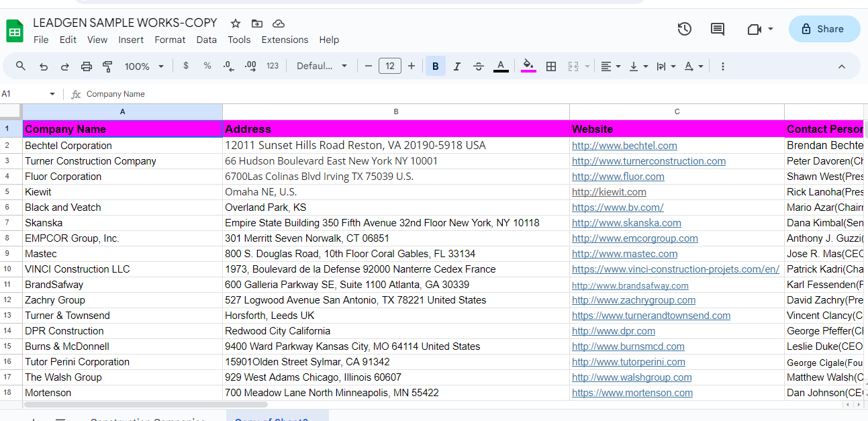Viewport: 868px width, 421px height.
Task: Open the Tools menu
Action: (x=239, y=40)
